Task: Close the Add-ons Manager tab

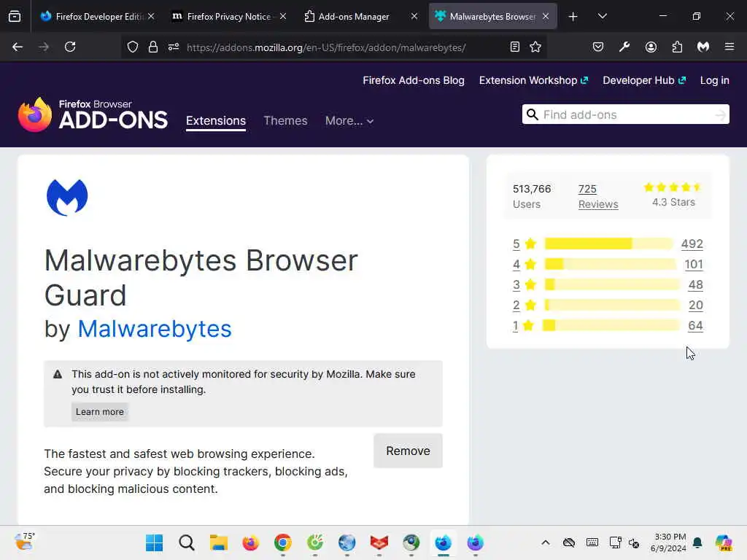Action: [414, 16]
